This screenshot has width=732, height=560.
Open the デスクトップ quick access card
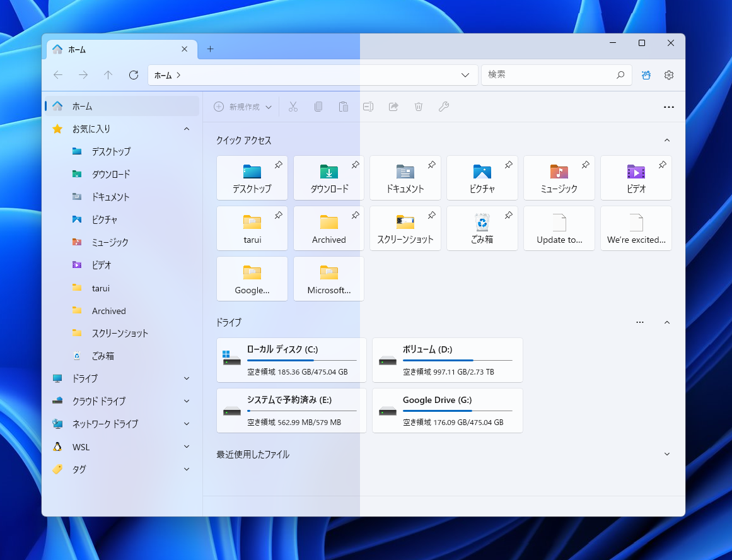coord(252,178)
